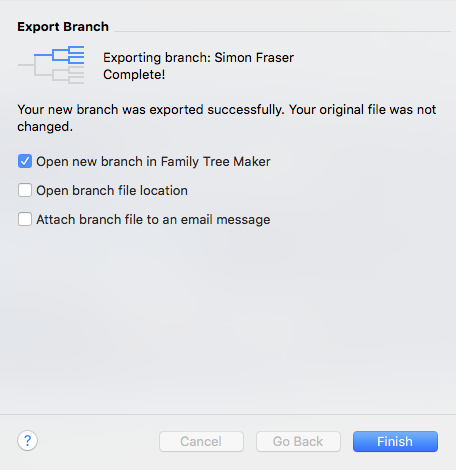Click the Exporting branch: Simon Fraser text
Screen dimensions: 456x470
tap(198, 58)
